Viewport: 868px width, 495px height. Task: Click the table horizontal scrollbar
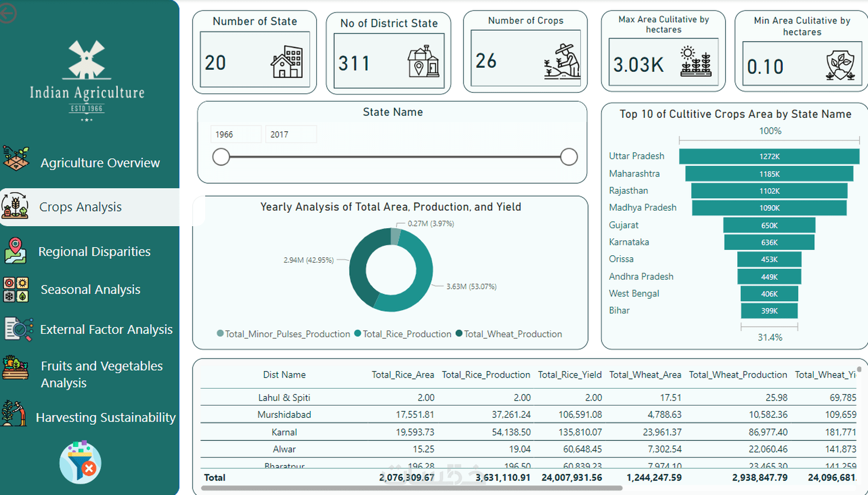point(412,488)
